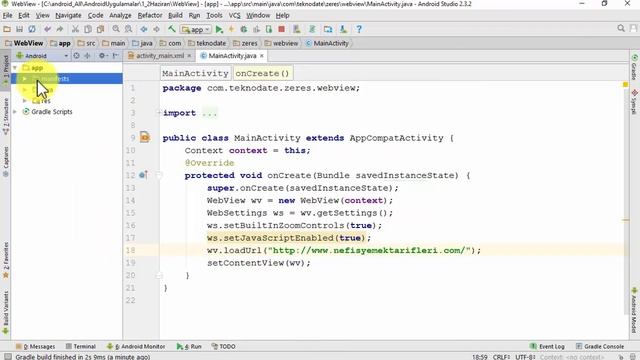Open the Event Log
The height and width of the screenshot is (360, 640).
547,346
